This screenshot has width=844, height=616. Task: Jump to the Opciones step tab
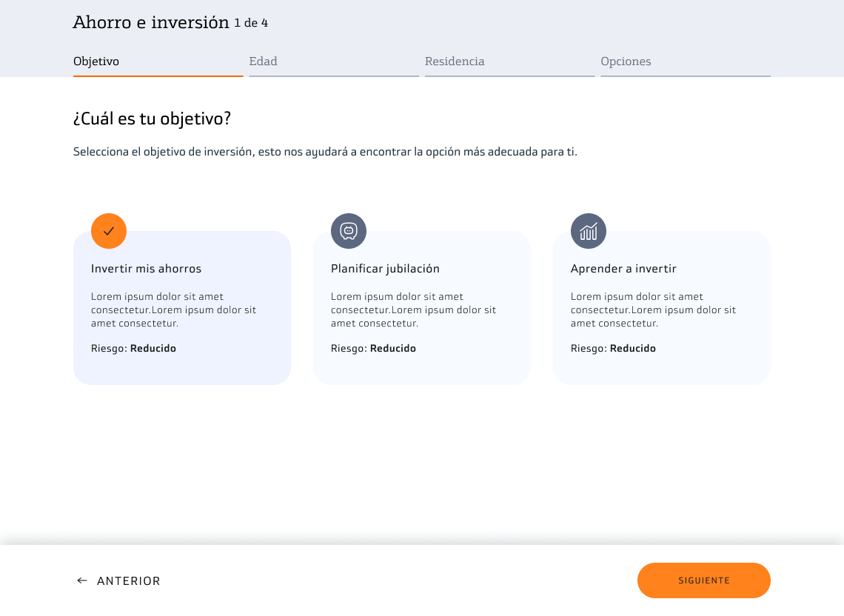(626, 61)
